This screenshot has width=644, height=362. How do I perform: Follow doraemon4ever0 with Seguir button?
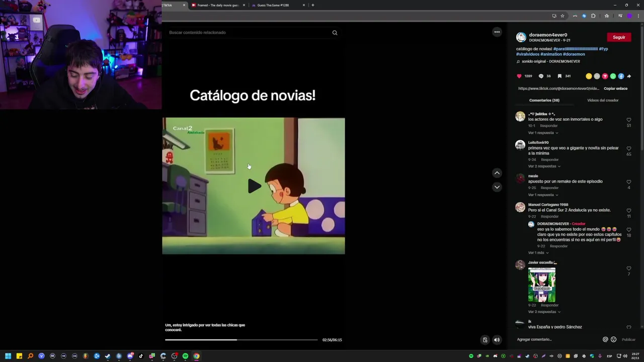click(619, 37)
